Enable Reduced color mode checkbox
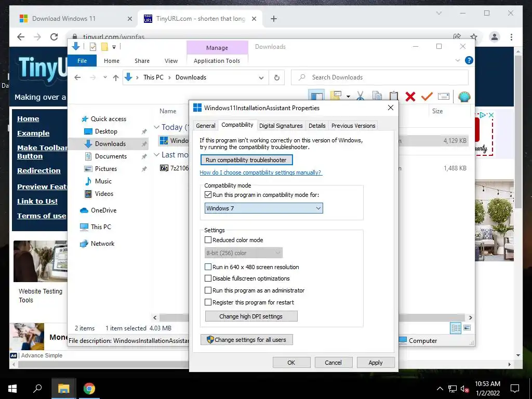532x399 pixels. point(208,240)
